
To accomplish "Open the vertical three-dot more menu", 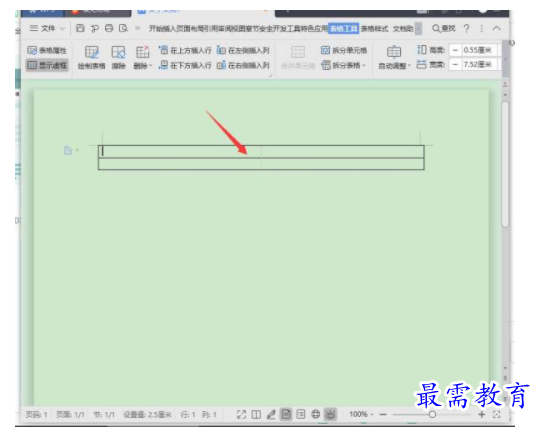I will point(481,28).
